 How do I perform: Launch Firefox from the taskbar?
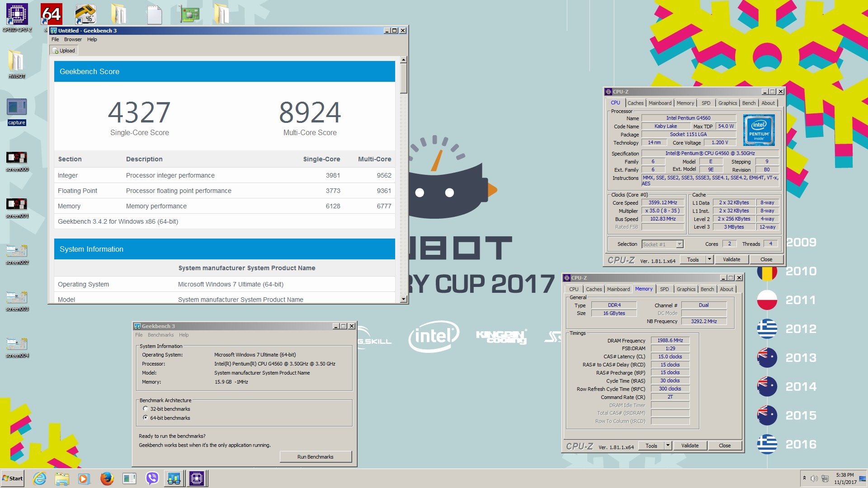point(107,479)
